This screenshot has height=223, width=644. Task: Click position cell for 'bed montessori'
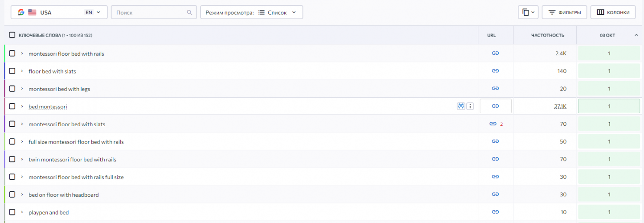(x=609, y=106)
